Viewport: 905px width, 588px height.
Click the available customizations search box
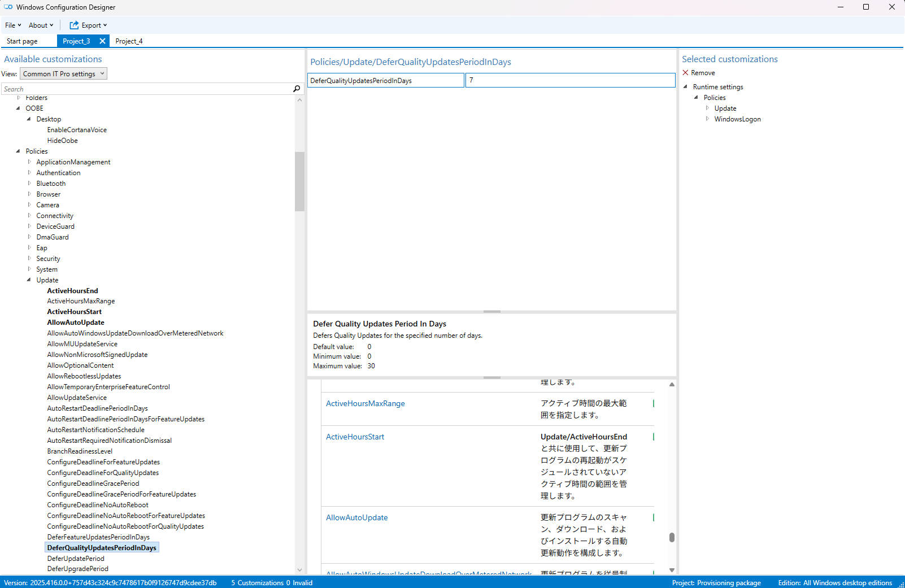coord(146,89)
